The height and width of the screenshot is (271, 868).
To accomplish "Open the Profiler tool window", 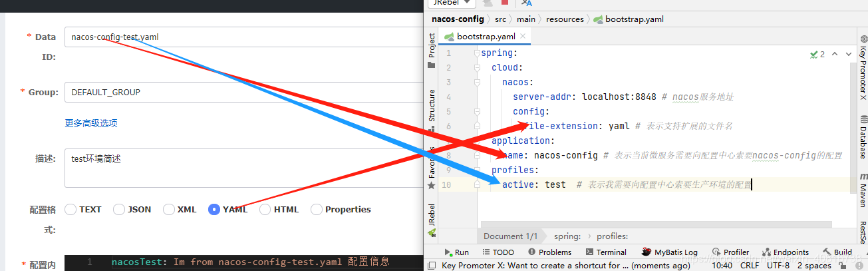I will (730, 252).
